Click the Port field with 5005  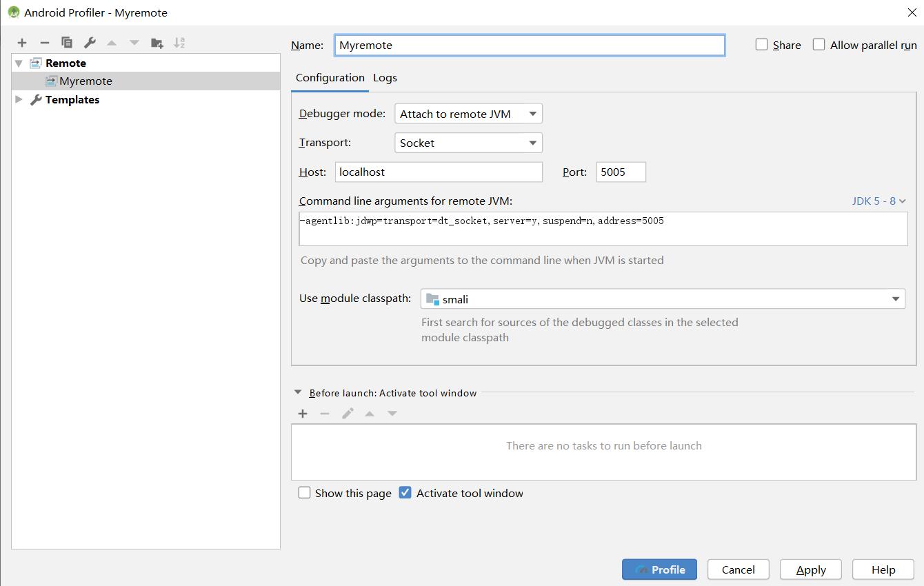(x=621, y=172)
